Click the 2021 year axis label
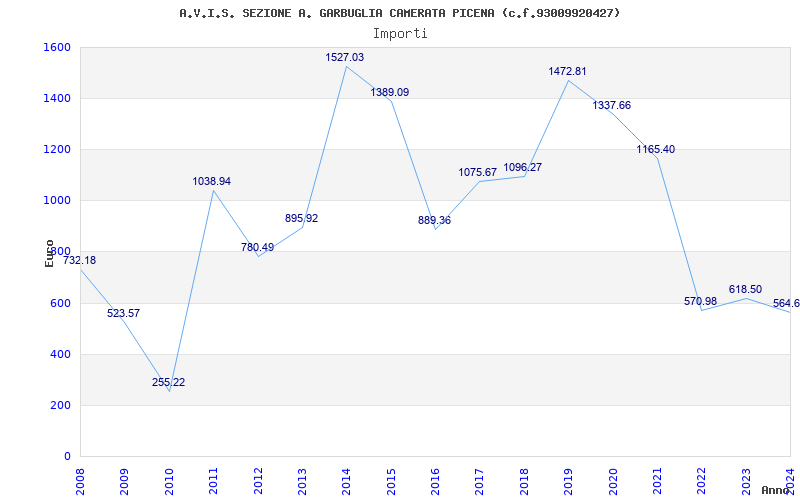The height and width of the screenshot is (500, 800). (x=657, y=481)
